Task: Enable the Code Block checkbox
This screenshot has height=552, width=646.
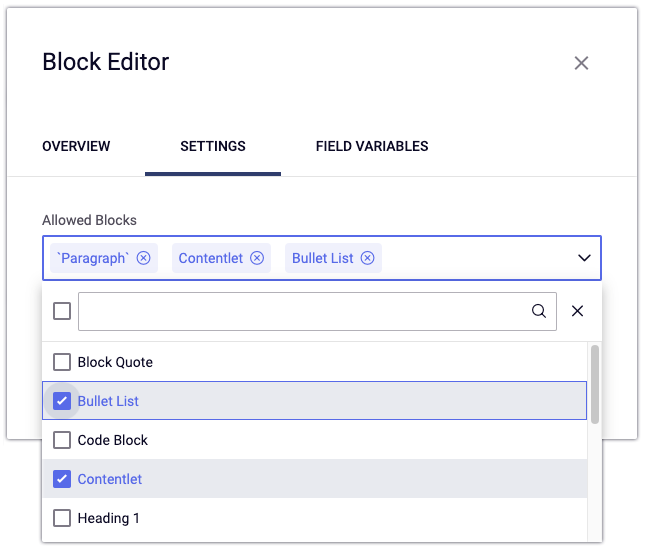Action: pos(62,440)
